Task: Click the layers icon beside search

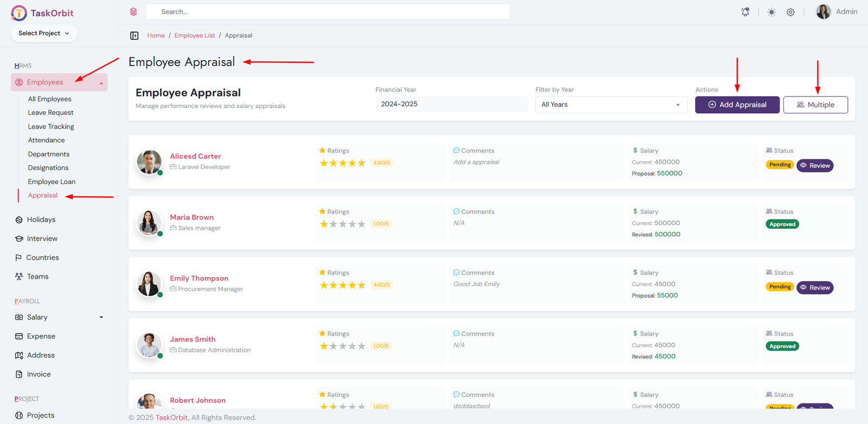Action: [133, 12]
